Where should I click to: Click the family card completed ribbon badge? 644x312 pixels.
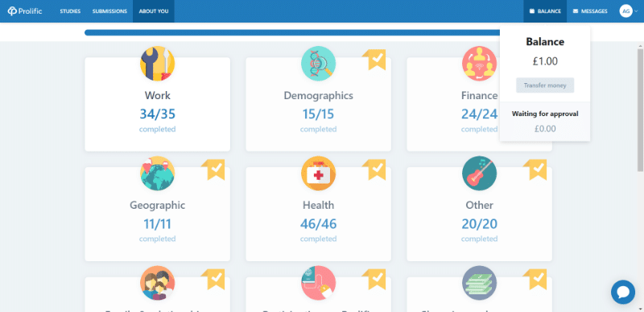[x=213, y=279]
